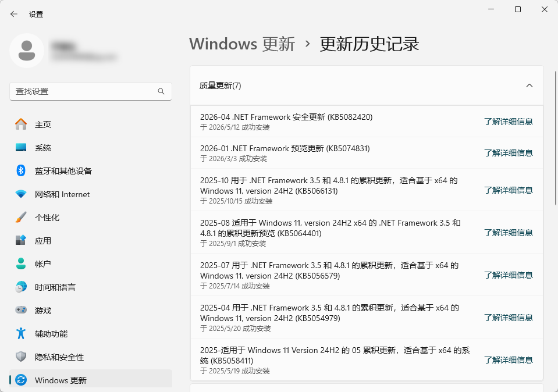Viewport: 558px width, 392px height.
Task: Open 帐户 settings
Action: pos(91,263)
